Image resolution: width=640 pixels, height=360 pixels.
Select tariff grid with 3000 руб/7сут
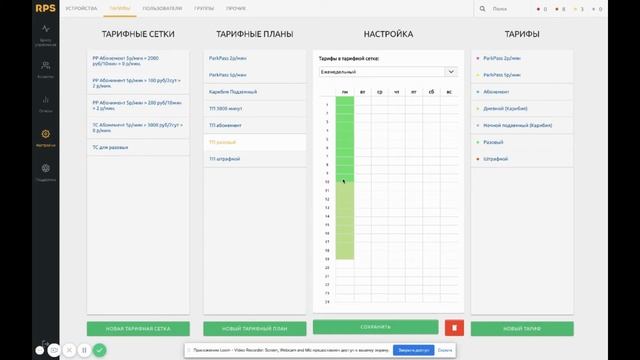tap(138, 128)
